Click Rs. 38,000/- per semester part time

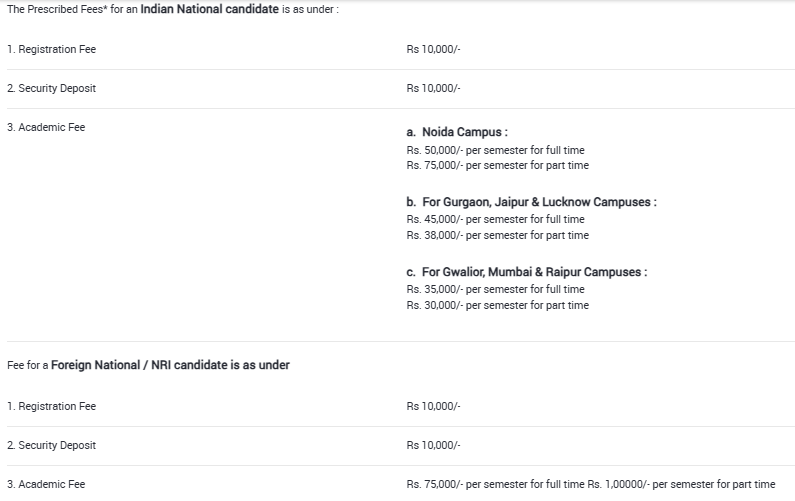(x=498, y=235)
